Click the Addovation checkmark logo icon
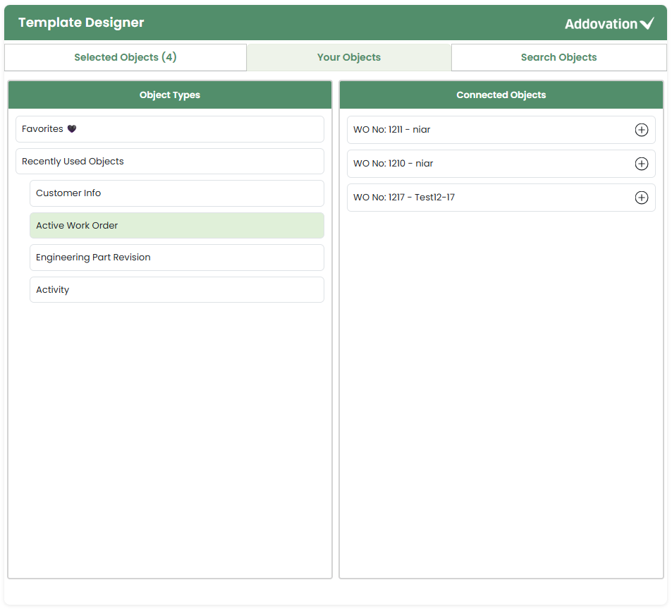 coord(647,24)
